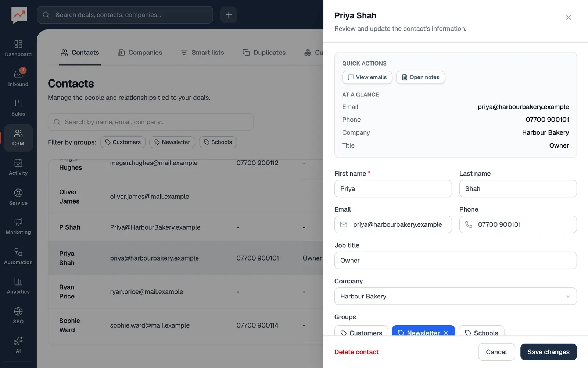Focus the global search deals, contacts, companies box
588x368 pixels.
point(125,15)
